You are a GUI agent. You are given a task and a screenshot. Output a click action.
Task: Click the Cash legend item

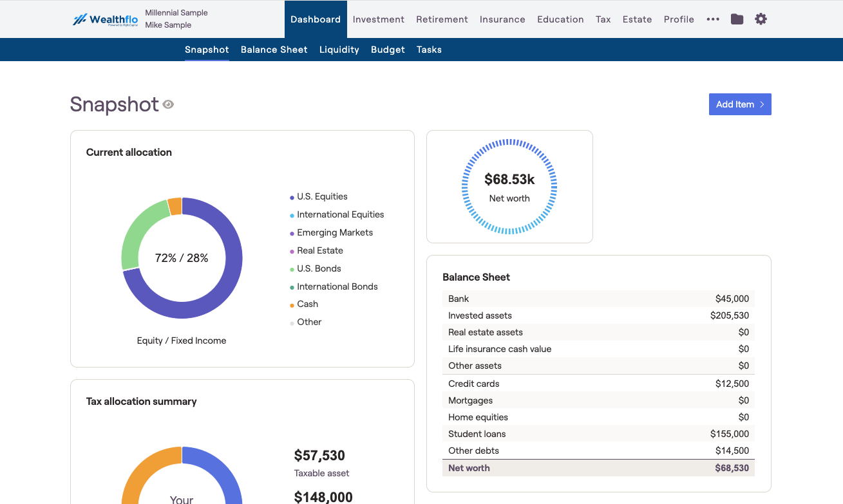(304, 304)
